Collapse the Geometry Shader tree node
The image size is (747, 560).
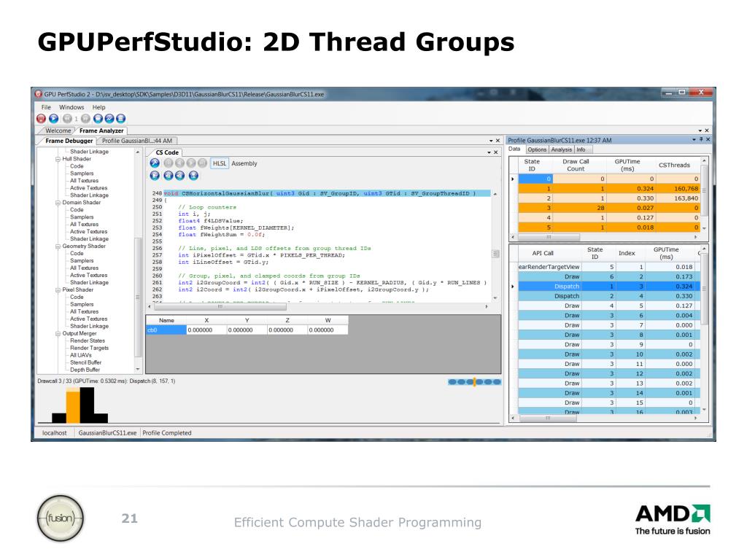click(x=58, y=246)
